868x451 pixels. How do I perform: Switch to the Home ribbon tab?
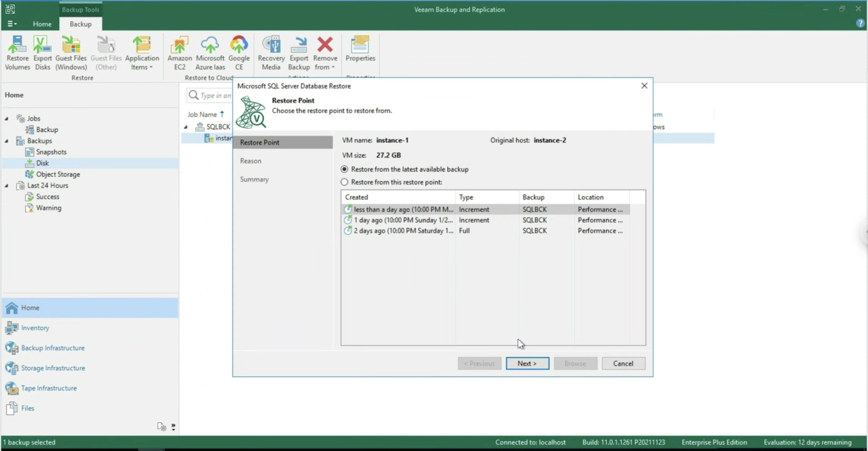(x=42, y=24)
